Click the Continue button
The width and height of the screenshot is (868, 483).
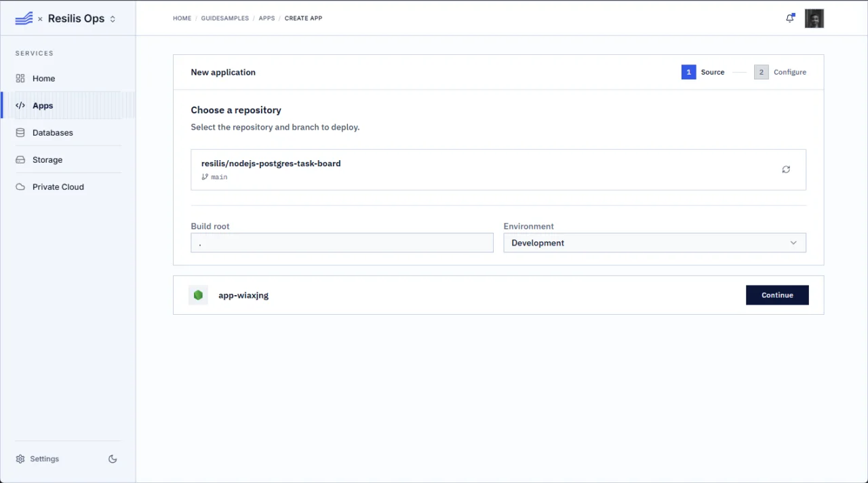[777, 295]
